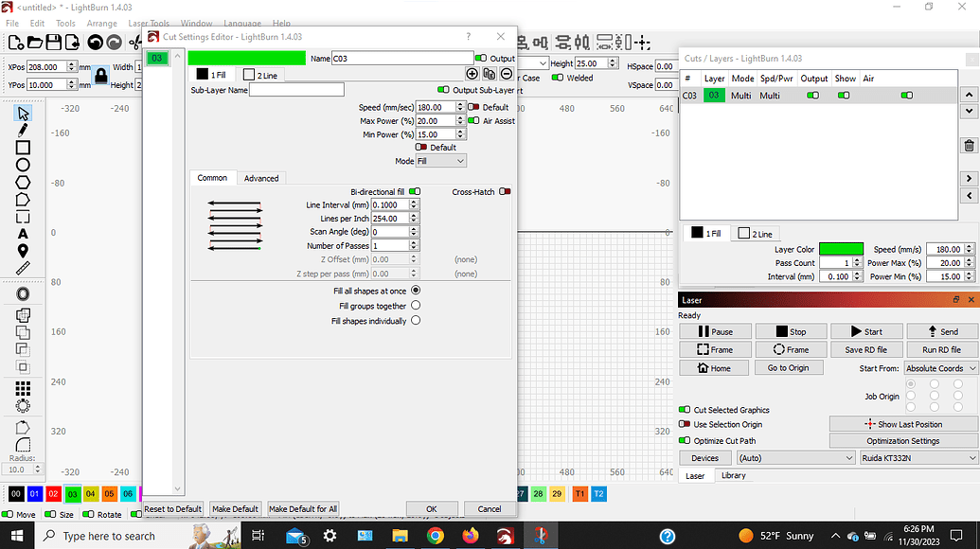Delete layer using trash icon

[x=969, y=146]
